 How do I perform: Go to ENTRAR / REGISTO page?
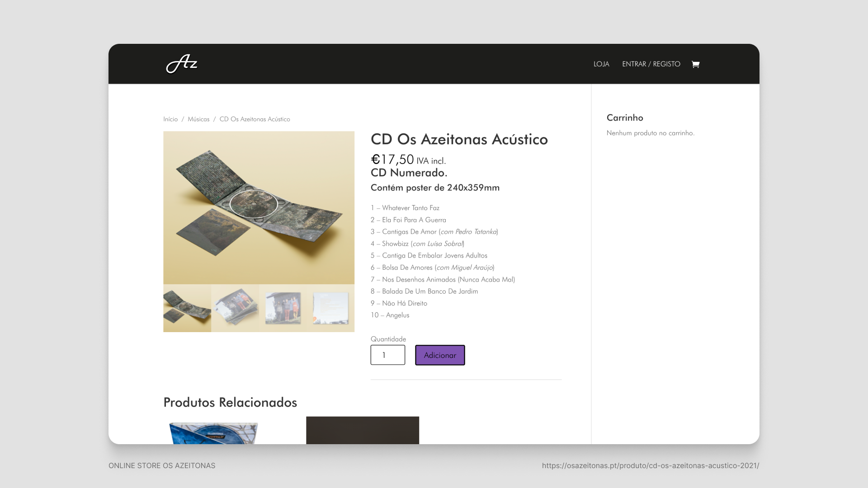click(651, 64)
